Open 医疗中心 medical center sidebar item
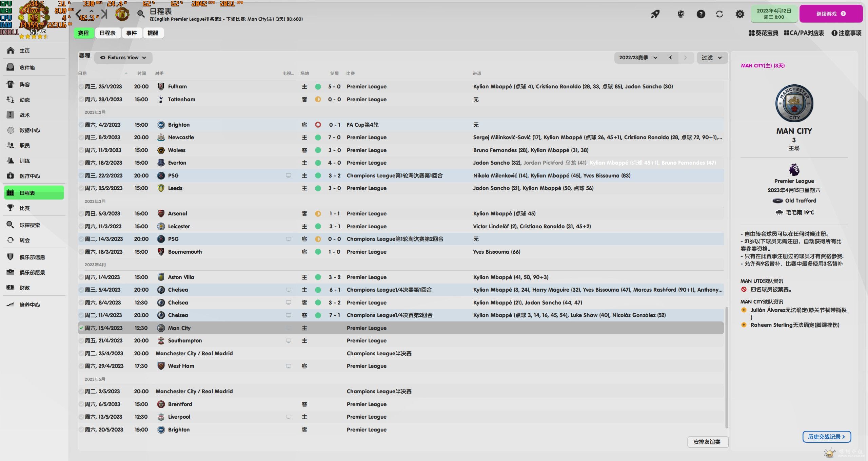868x461 pixels. (x=29, y=176)
